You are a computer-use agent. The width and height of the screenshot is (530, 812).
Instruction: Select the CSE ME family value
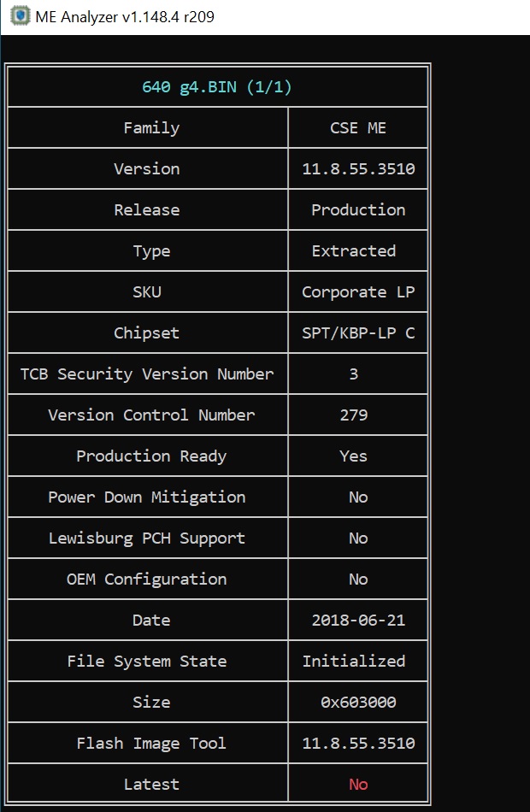click(358, 128)
